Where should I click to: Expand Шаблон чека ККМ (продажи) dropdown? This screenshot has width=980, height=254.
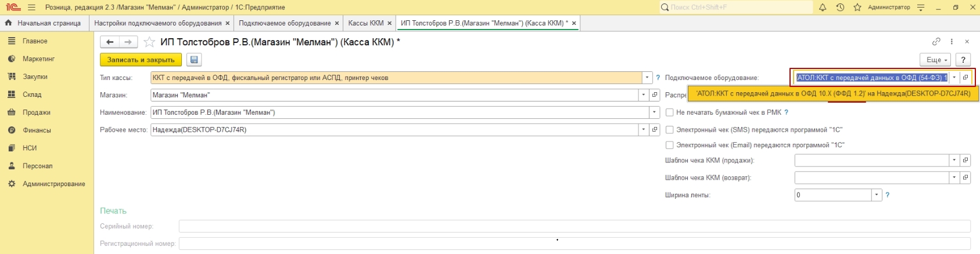coord(954,160)
